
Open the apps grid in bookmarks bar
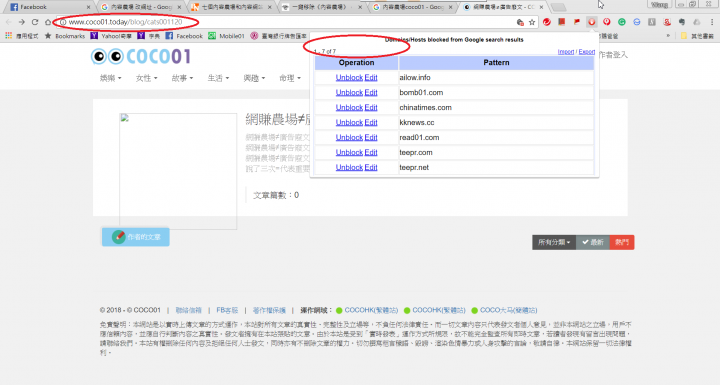tap(8, 36)
